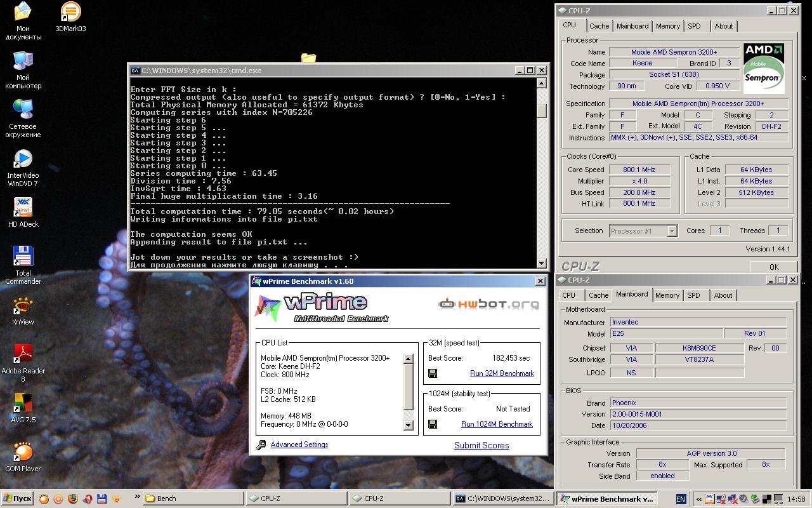This screenshot has height=508, width=812.
Task: Open the SPD tab in upper CPU-Z
Action: 694,26
